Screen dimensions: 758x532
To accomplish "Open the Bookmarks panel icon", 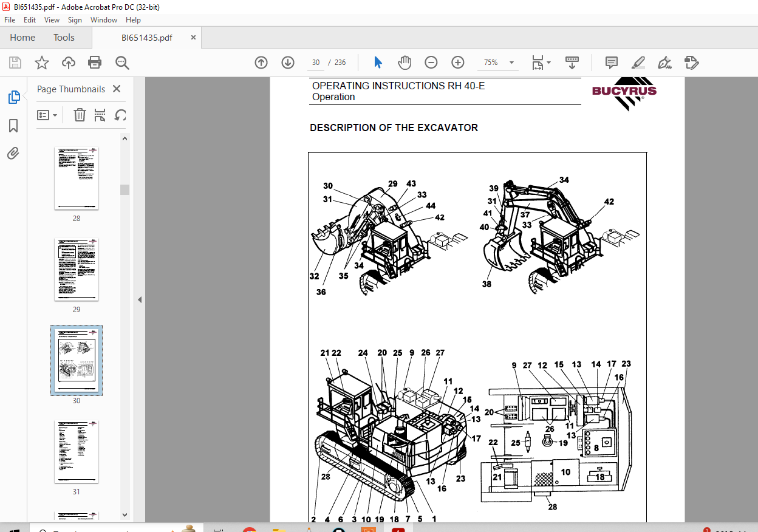I will pos(13,126).
